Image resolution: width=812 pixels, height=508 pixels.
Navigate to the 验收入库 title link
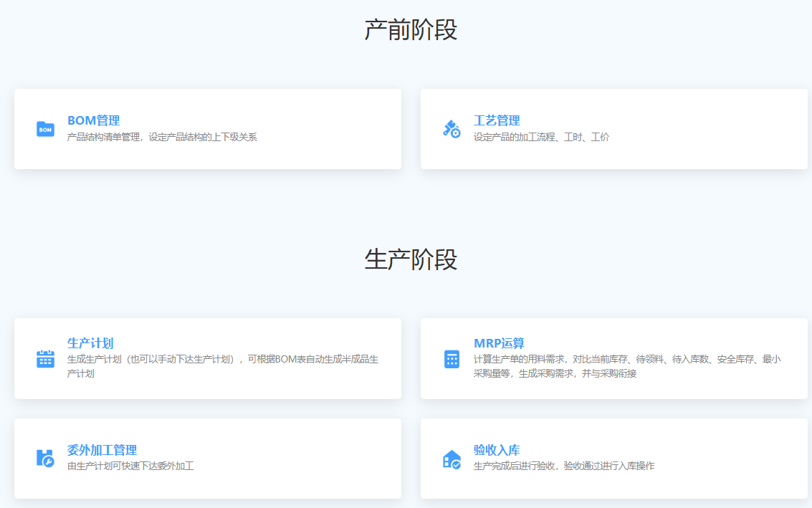click(x=497, y=450)
